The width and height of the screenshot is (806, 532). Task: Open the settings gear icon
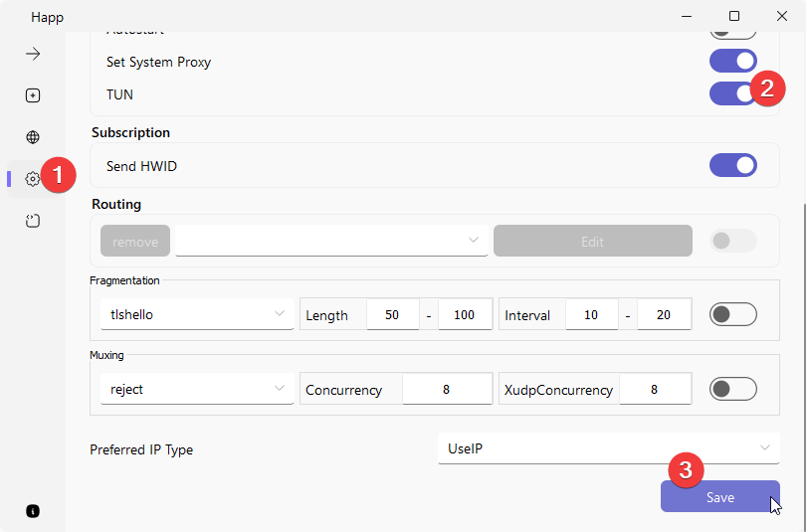click(x=33, y=179)
